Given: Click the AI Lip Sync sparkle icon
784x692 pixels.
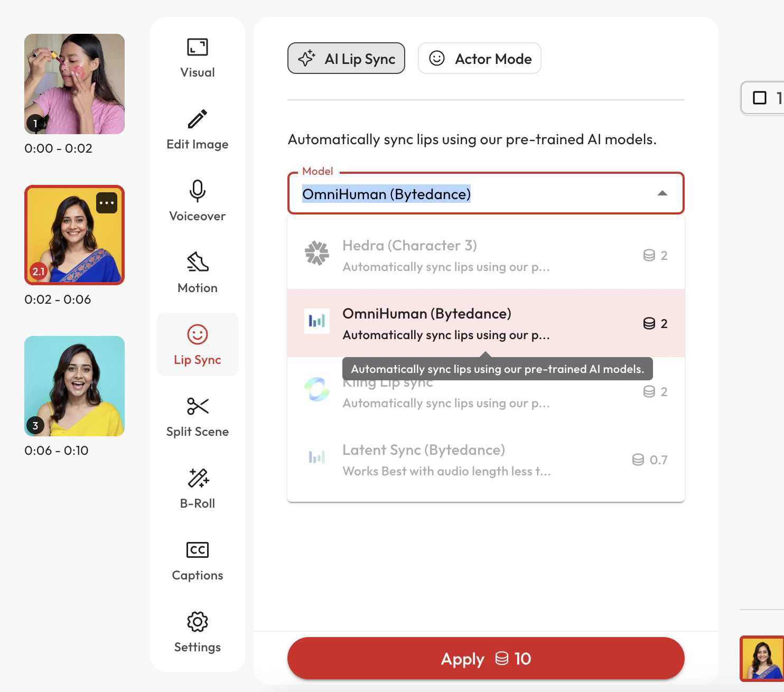Looking at the screenshot, I should pos(306,58).
